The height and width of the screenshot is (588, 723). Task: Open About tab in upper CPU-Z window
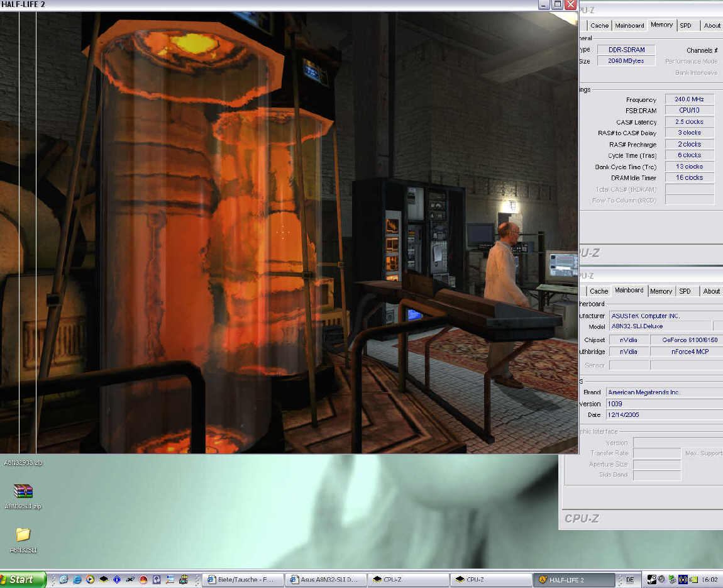click(x=712, y=25)
